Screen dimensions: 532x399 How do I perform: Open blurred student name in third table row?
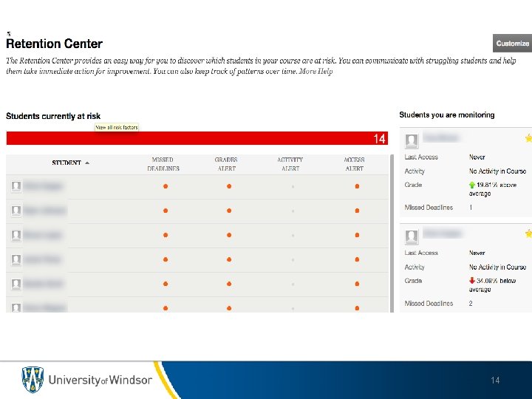[43, 235]
